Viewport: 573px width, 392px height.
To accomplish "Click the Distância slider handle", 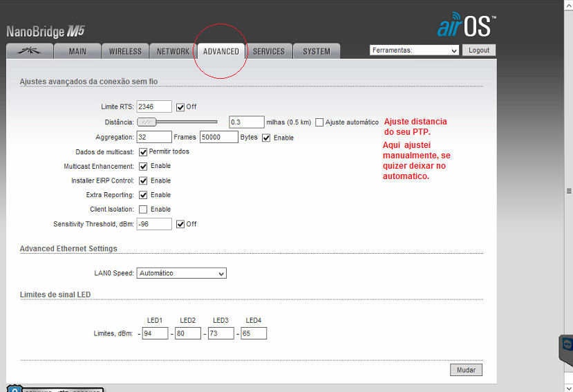I will [x=147, y=122].
